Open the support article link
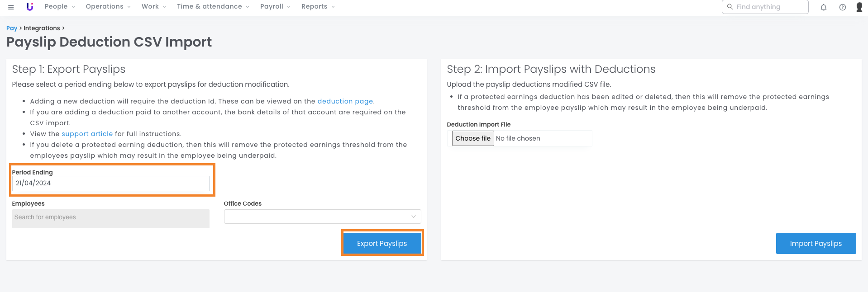This screenshot has width=868, height=292. tap(87, 134)
